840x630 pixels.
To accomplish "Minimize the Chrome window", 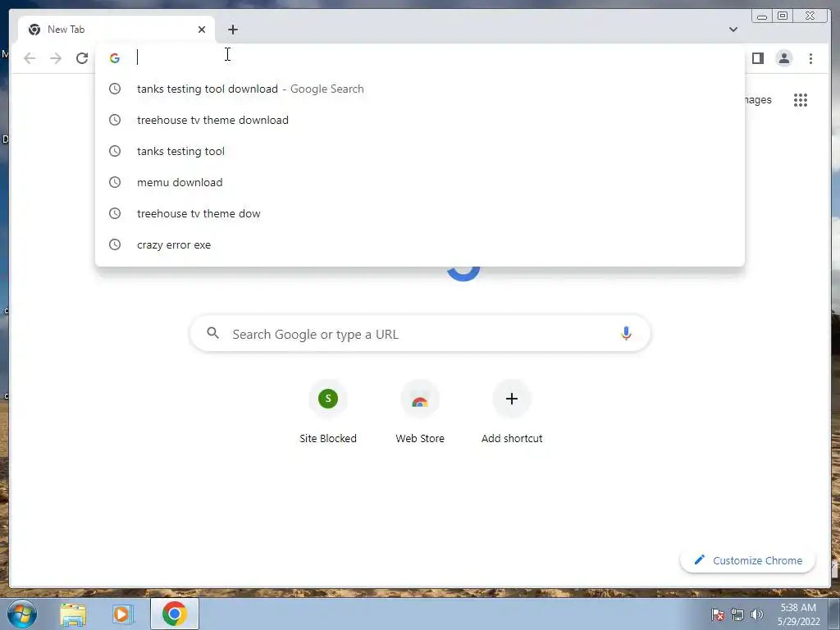I will 762,16.
